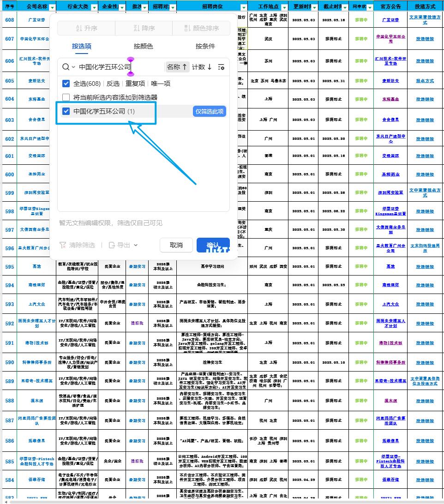This screenshot has height=504, width=444.
Task: Click the 颜色排序 color sort button
Action: [201, 28]
